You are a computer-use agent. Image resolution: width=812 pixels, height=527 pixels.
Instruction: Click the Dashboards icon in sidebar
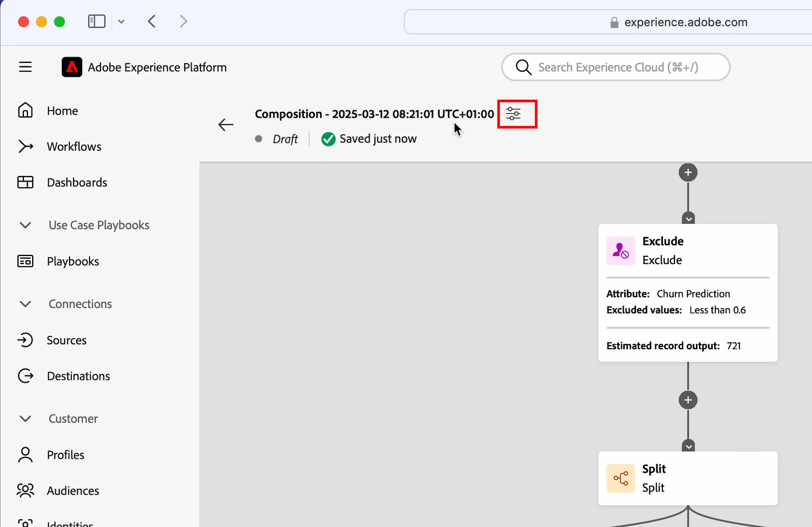pyautogui.click(x=25, y=182)
